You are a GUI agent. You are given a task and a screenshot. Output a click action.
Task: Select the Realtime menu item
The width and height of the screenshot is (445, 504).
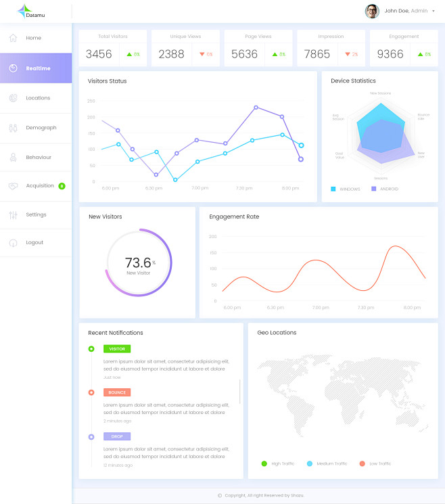pyautogui.click(x=36, y=68)
